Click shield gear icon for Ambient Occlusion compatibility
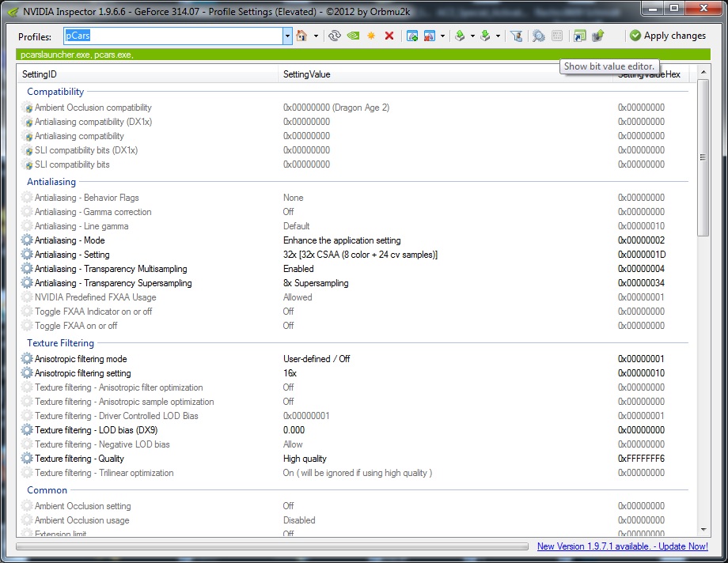Screen dimensions: 728x563 27,108
